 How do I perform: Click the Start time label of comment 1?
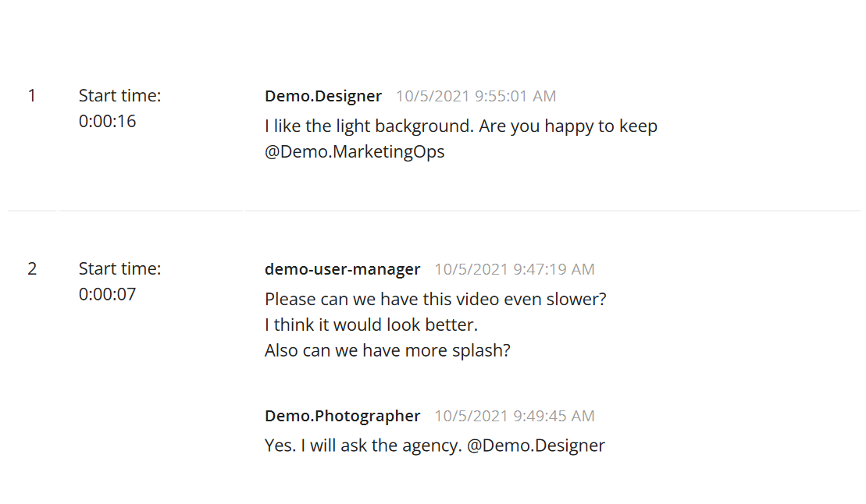click(119, 96)
